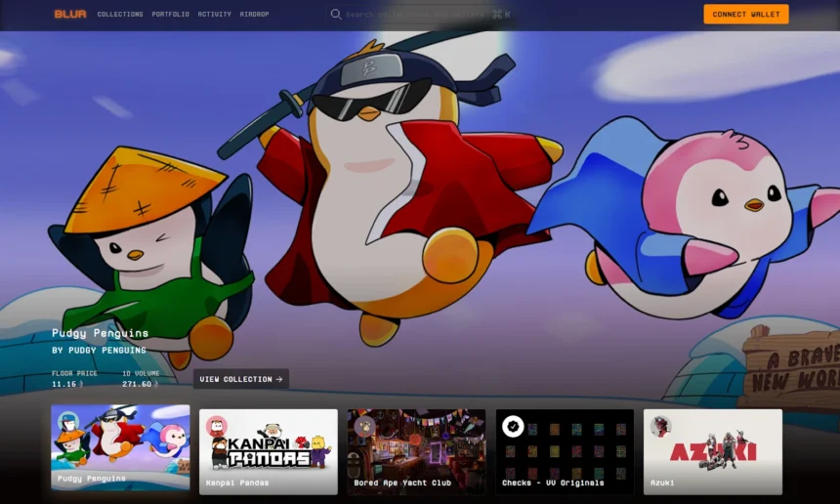The width and height of the screenshot is (840, 504).
Task: Select the Azuki collection card
Action: click(712, 451)
